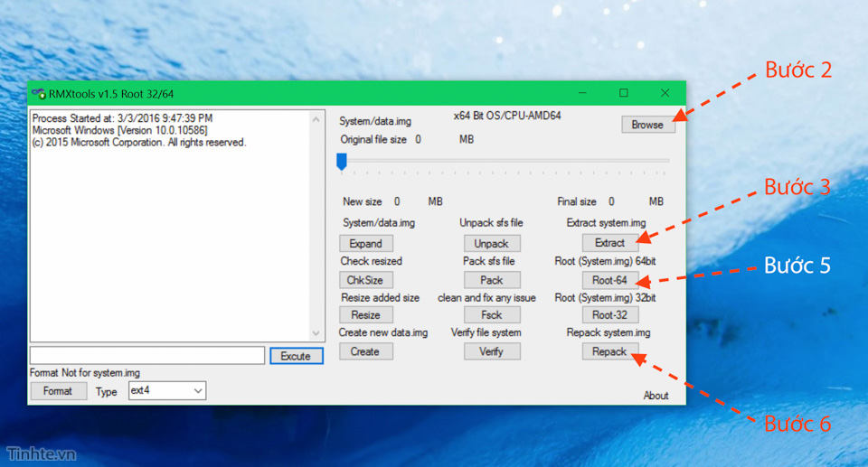Click the 'Final size' label
The image size is (868, 467).
576,201
